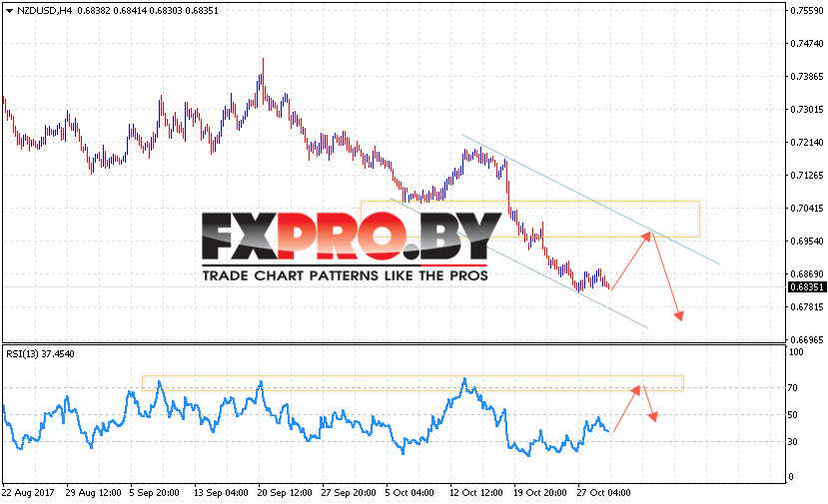This screenshot has height=504, width=828.
Task: Click the 12 Oct 12:00 time label
Action: pos(476,493)
